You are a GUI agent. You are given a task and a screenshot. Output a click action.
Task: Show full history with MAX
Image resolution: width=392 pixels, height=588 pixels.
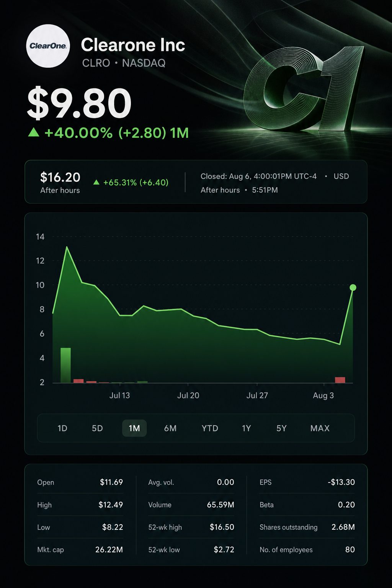point(320,428)
